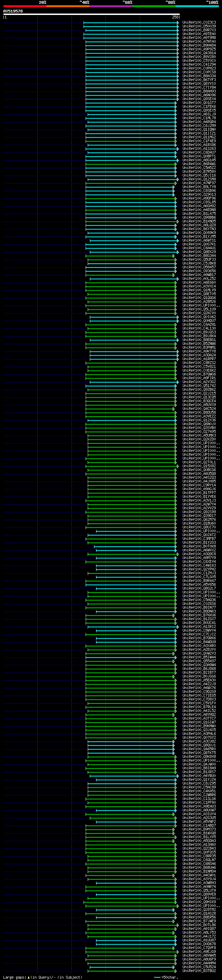Screen dimensions: 222x980
Task: Select the query name AV519578
Action: pos(13,11)
